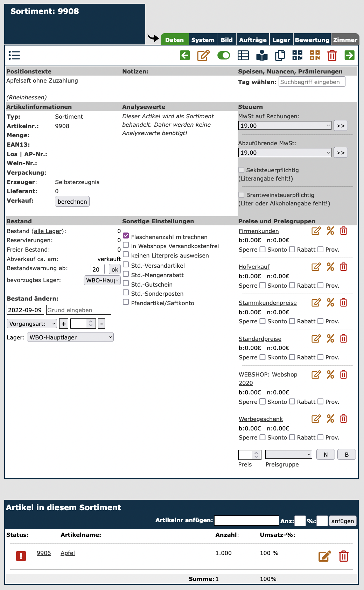Click the orange QR code icon
Screen dimensions: 364x590
tap(315, 55)
